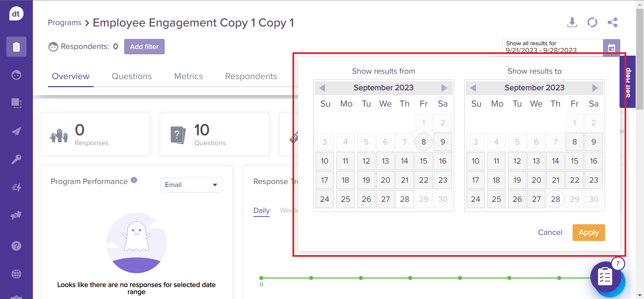Go to next month in 'from' calendar
644x299 pixels.
click(444, 88)
